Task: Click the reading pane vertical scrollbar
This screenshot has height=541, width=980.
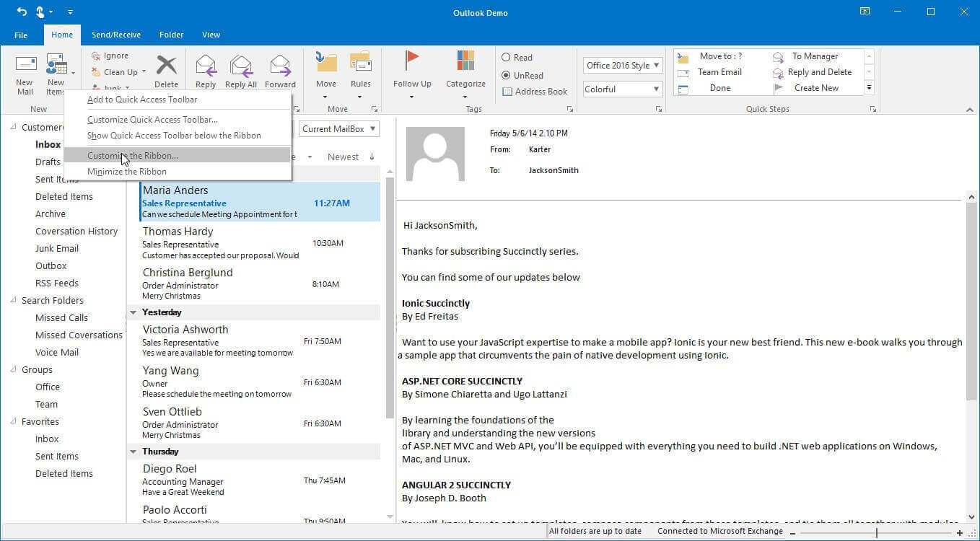Action: (971, 301)
